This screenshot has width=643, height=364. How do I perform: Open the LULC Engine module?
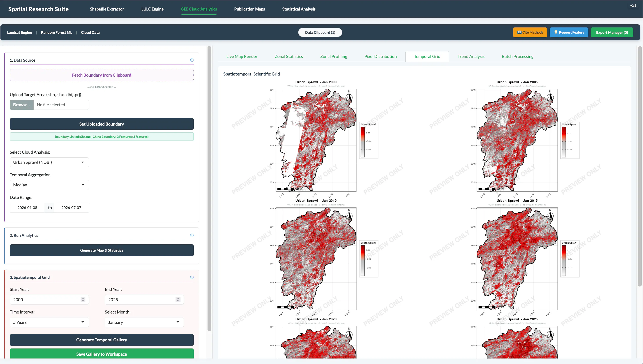tap(152, 9)
